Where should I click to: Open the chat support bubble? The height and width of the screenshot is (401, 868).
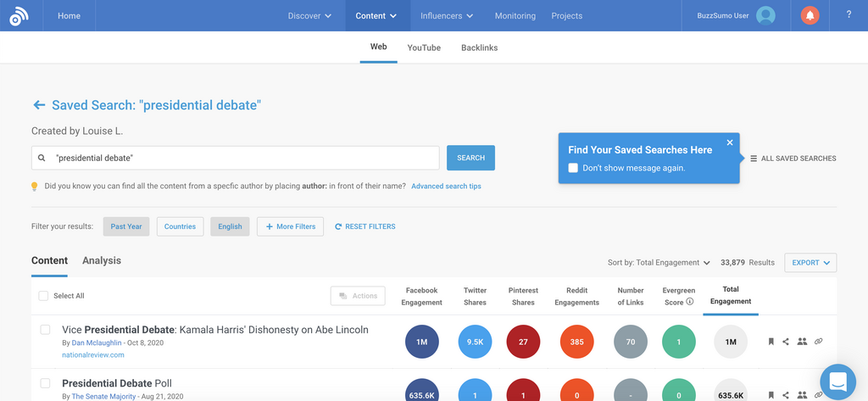837,381
